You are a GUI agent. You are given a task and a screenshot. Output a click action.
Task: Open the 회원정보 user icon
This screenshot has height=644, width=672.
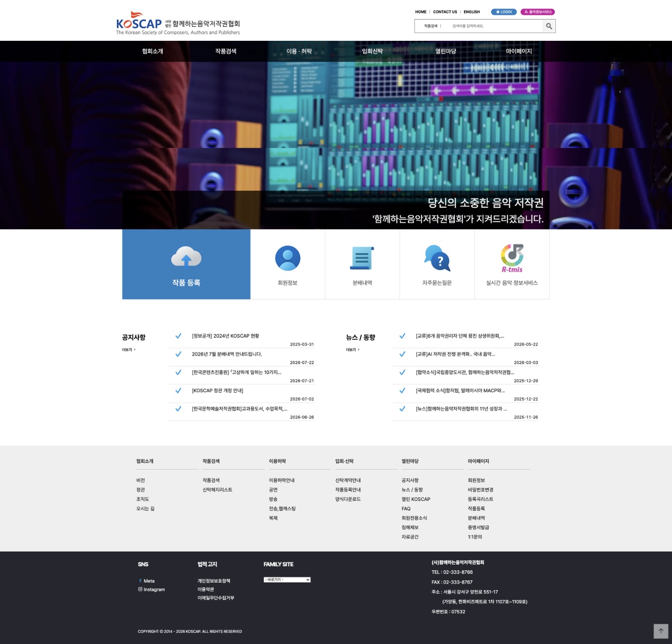pyautogui.click(x=287, y=258)
